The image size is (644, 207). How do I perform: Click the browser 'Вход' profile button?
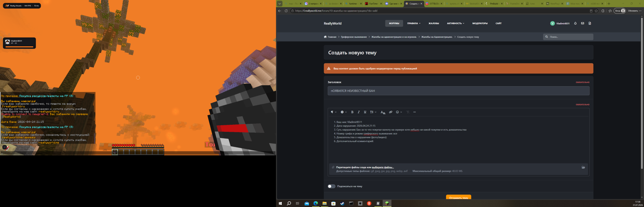coord(620,11)
